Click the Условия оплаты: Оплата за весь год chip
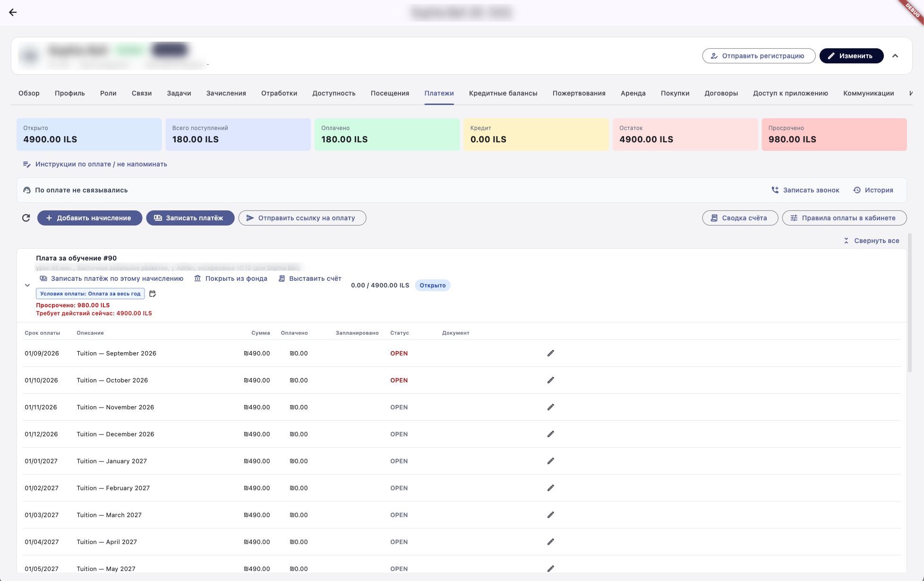Viewport: 924px width, 581px height. (x=90, y=294)
